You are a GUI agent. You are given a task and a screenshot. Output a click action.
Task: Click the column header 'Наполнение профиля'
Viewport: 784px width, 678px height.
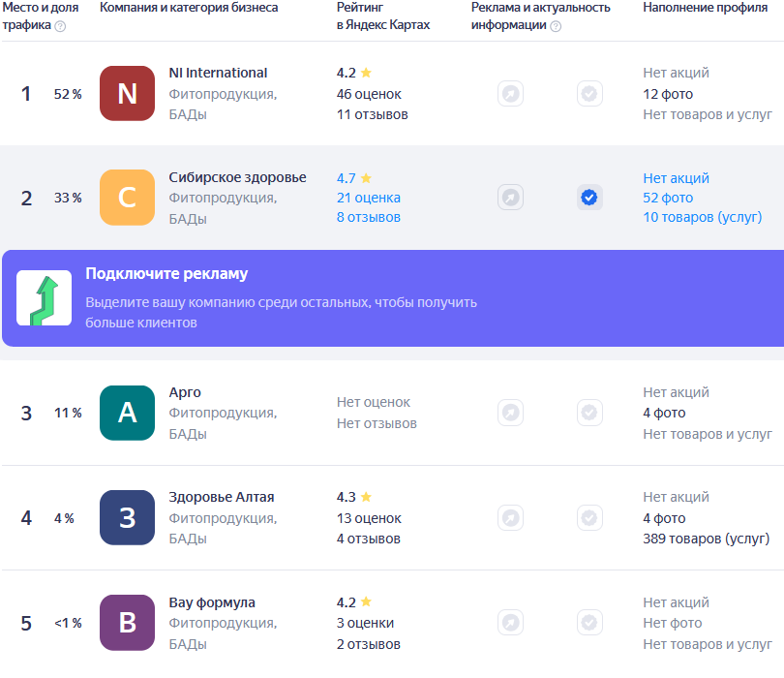(705, 8)
